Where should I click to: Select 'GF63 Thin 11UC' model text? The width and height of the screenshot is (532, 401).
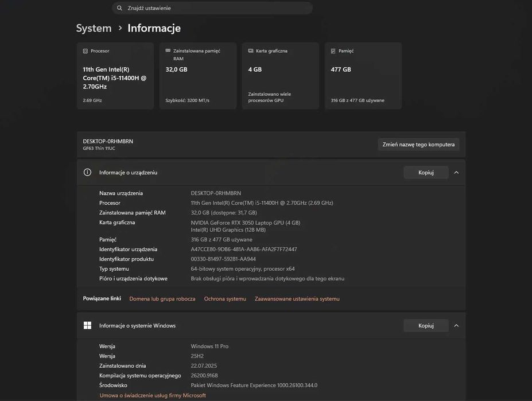point(99,148)
